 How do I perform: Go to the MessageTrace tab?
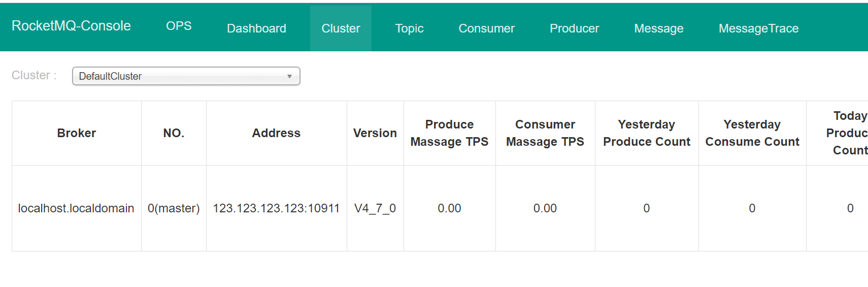758,28
